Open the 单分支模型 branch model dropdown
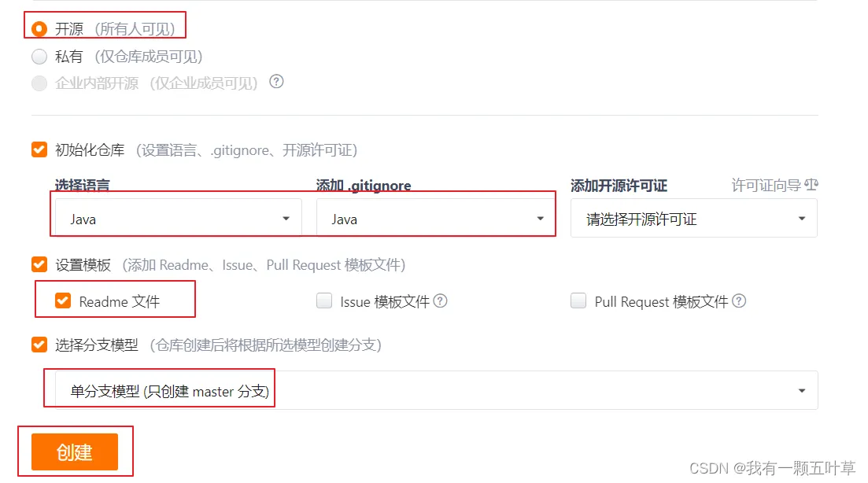This screenshot has height=483, width=868. tap(436, 391)
